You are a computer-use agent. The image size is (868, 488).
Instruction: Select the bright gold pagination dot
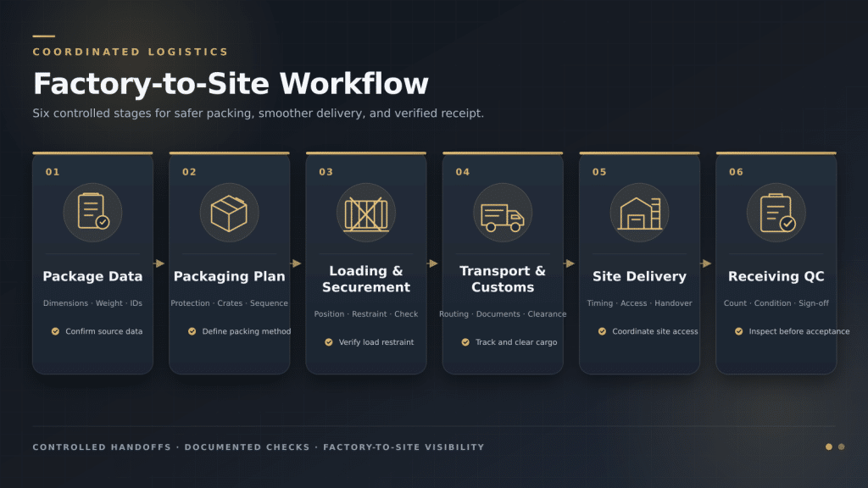click(x=829, y=446)
